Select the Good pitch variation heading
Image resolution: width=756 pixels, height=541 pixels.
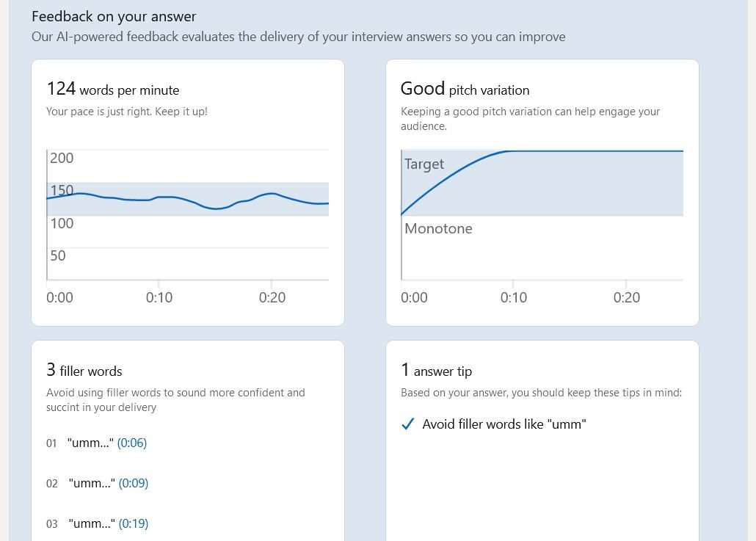[465, 90]
